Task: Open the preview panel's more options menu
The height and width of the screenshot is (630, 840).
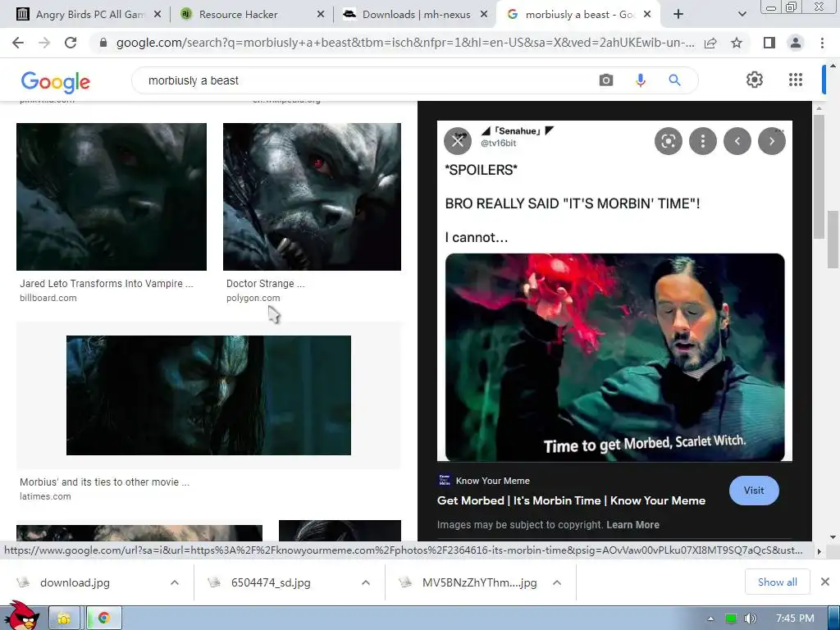Action: click(x=703, y=141)
